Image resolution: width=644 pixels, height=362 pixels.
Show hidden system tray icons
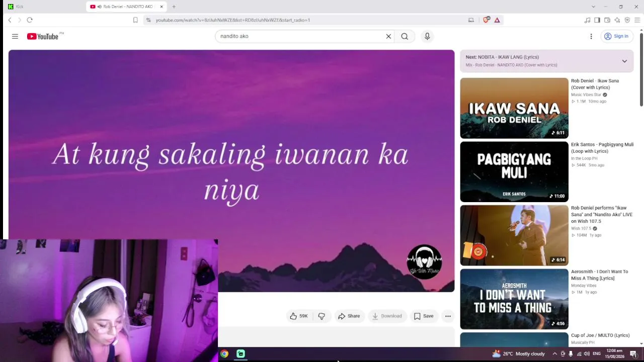click(x=555, y=354)
